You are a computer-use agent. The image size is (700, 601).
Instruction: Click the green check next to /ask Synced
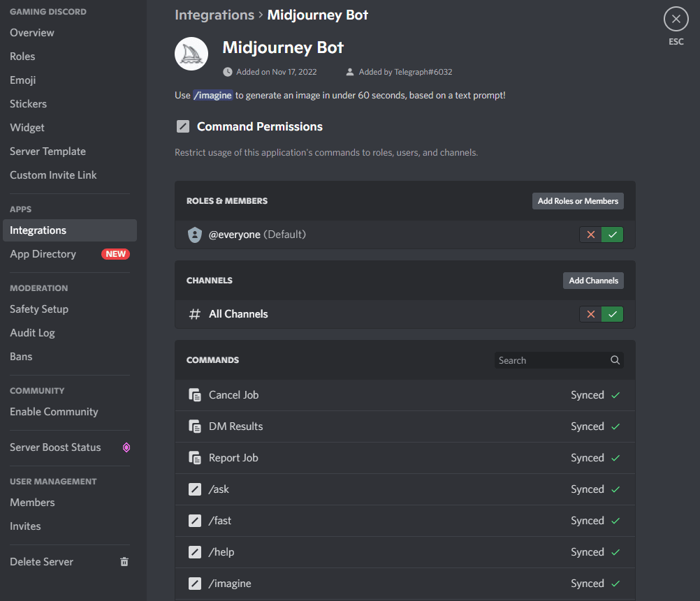(615, 489)
